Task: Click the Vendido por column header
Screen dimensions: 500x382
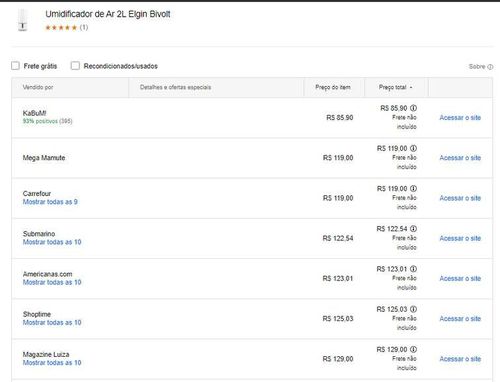Action: (38, 87)
